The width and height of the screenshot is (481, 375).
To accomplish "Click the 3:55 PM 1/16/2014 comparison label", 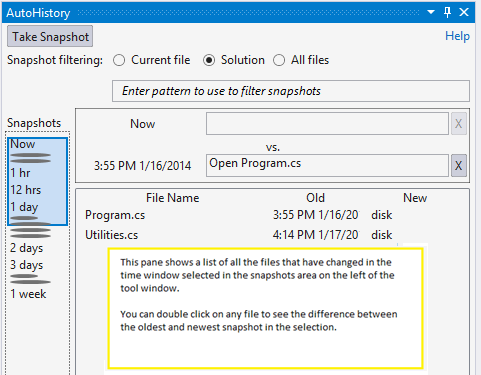I will tap(143, 166).
